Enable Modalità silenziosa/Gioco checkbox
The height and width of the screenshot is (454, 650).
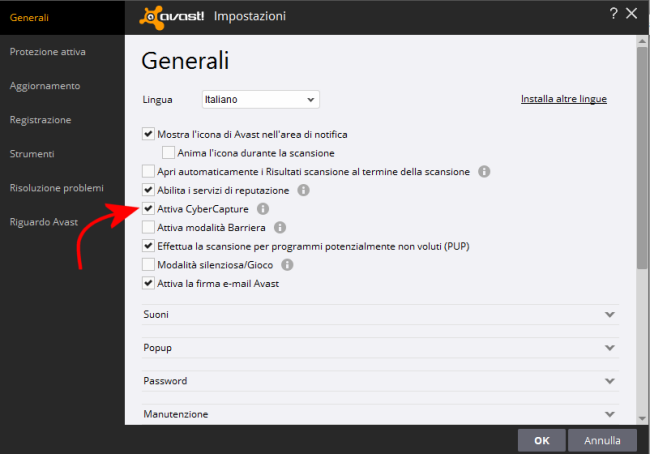(x=148, y=265)
